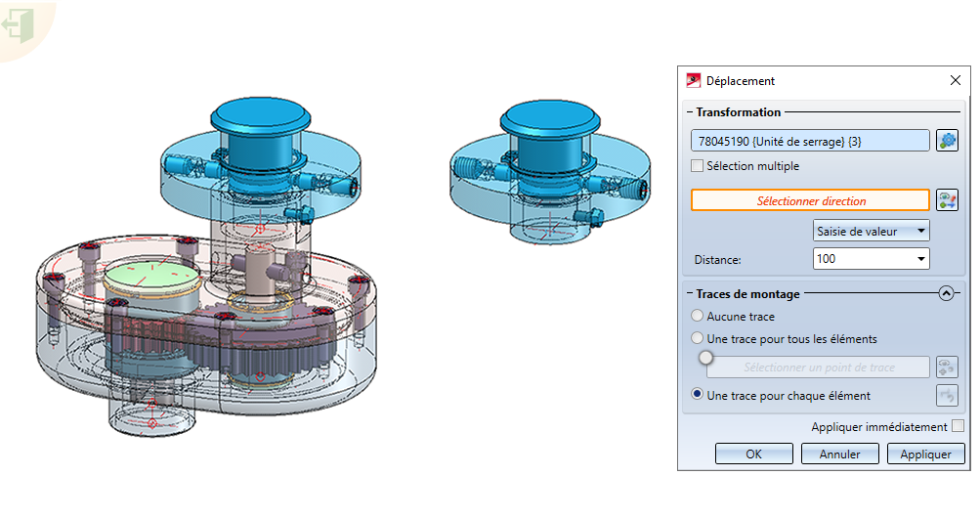Viewport: 980px width, 519px height.
Task: Close the Déplacement dialog
Action: click(x=955, y=80)
